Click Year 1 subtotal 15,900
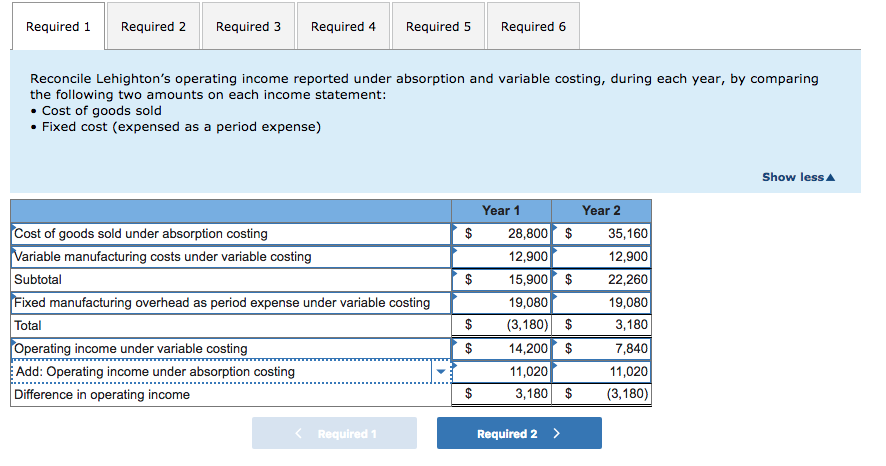Screen dimensions: 886x466 [501, 280]
